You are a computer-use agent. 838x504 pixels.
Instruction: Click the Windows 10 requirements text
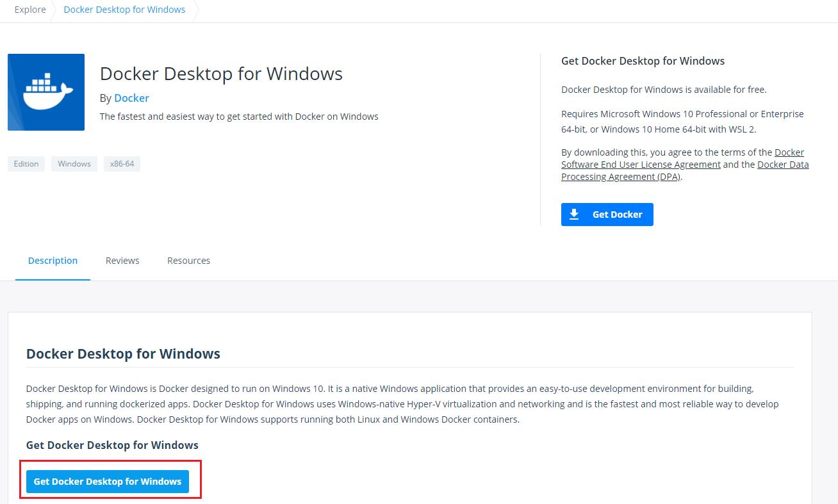(x=682, y=121)
